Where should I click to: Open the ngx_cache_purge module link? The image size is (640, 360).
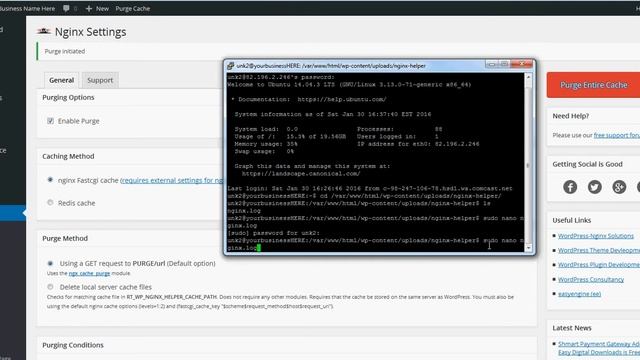[89, 273]
